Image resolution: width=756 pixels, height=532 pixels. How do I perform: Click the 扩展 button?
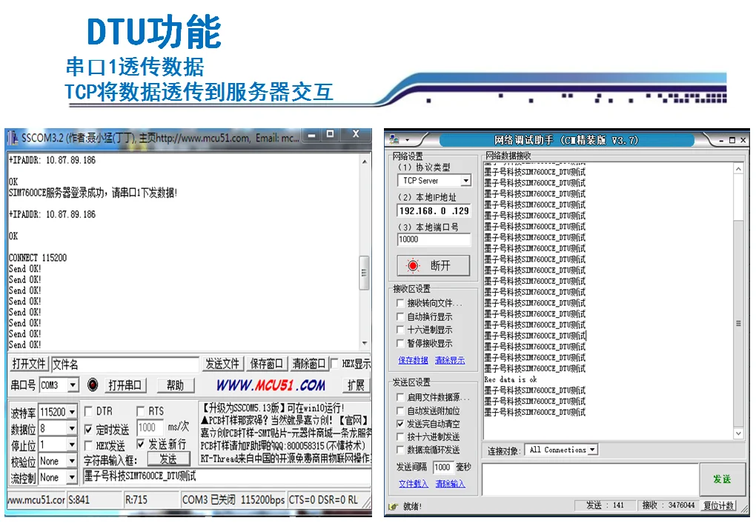point(356,385)
